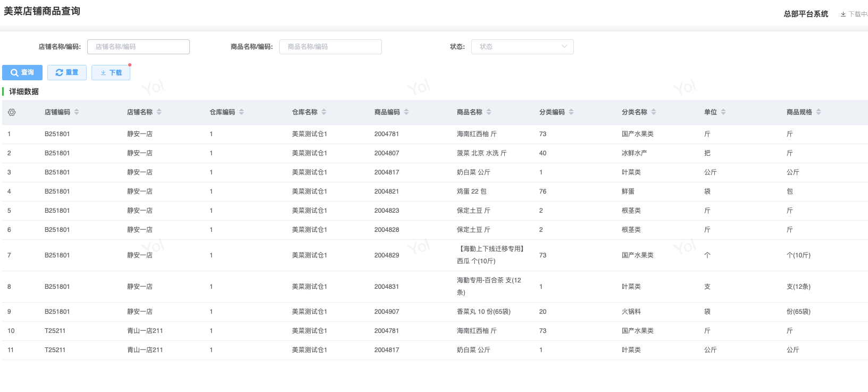This screenshot has width=868, height=392.
Task: Click the 查询 search button
Action: point(22,72)
